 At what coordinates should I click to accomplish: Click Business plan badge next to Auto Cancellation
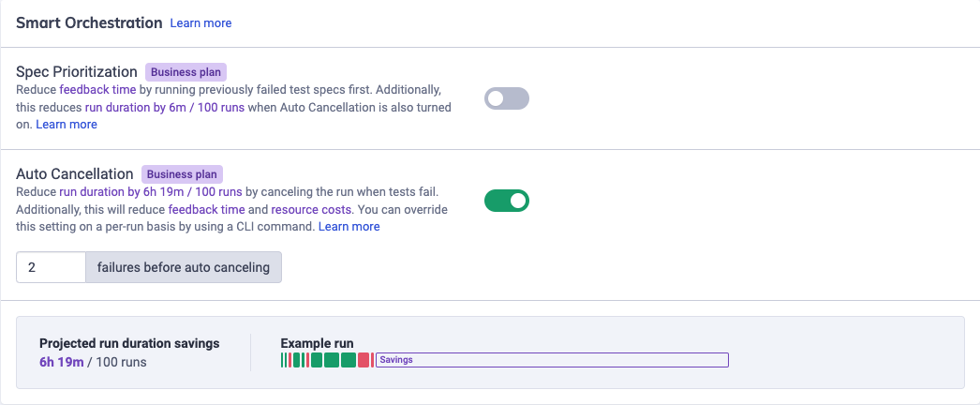(x=182, y=174)
